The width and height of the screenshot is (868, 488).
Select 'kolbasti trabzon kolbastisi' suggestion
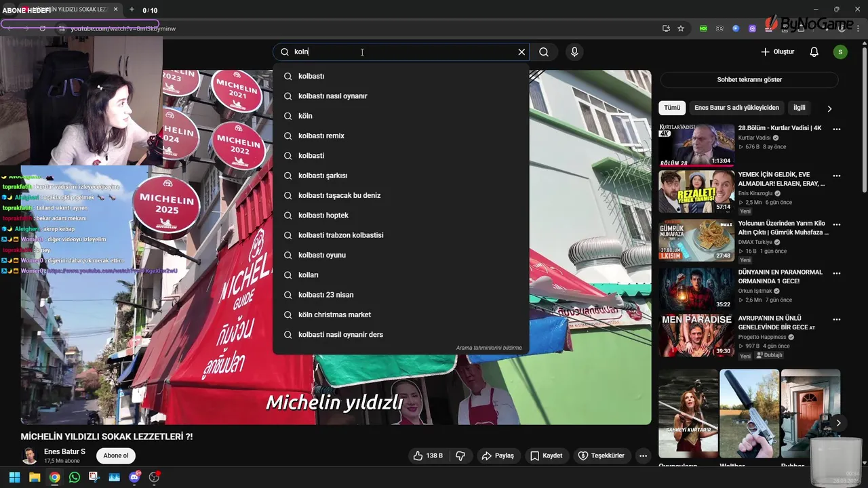[401, 235]
